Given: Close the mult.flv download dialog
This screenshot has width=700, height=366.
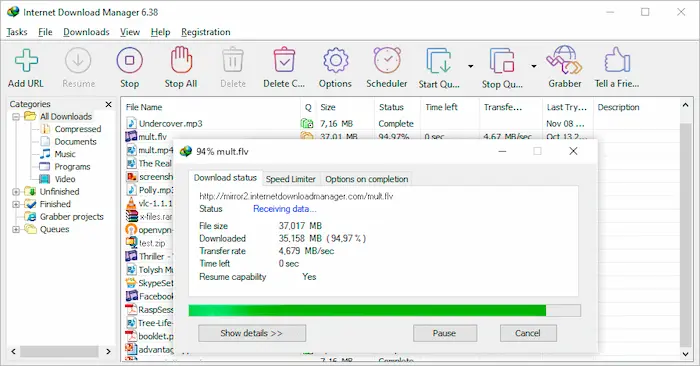Looking at the screenshot, I should (x=573, y=151).
